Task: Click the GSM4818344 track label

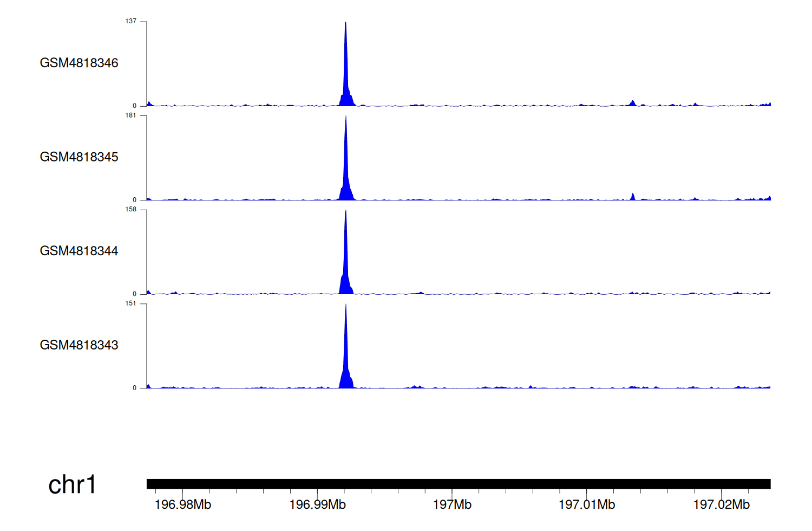Action: click(x=79, y=251)
